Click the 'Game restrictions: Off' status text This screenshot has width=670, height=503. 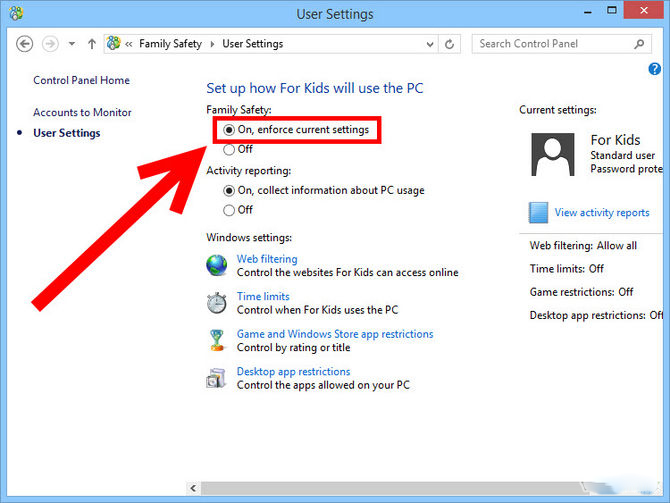coord(581,292)
